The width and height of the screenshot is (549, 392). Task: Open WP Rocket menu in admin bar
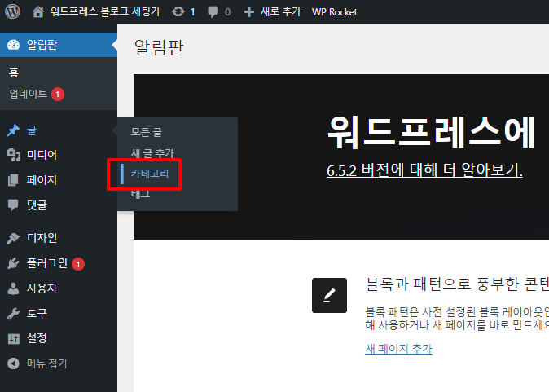335,12
